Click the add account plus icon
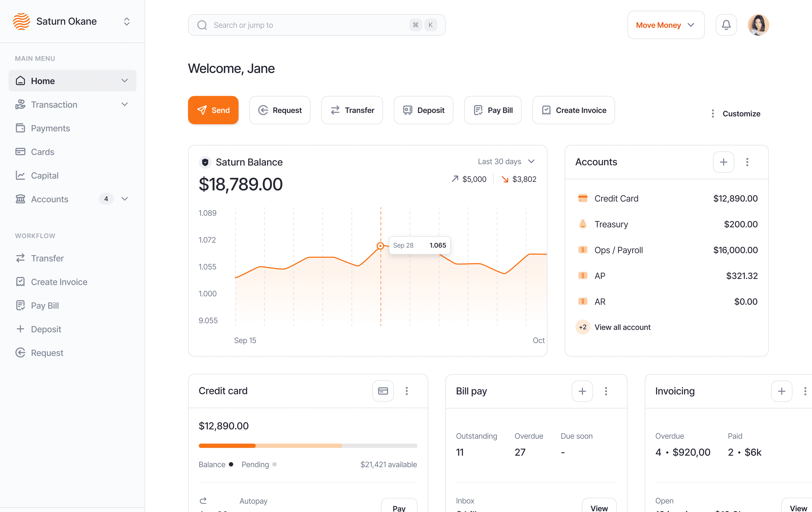The height and width of the screenshot is (512, 812). click(x=723, y=162)
